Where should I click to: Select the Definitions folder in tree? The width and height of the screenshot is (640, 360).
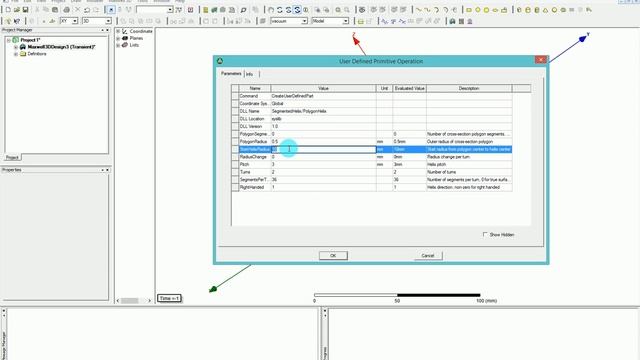point(37,54)
